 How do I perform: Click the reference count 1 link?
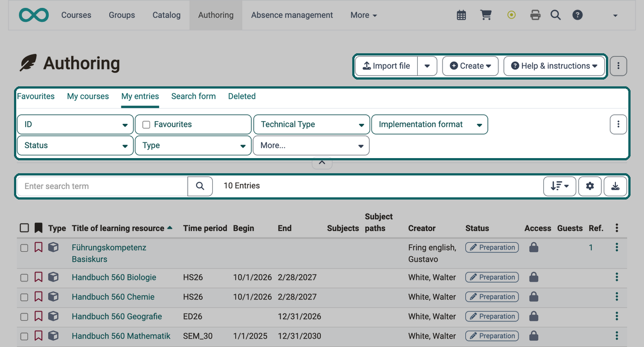point(591,248)
